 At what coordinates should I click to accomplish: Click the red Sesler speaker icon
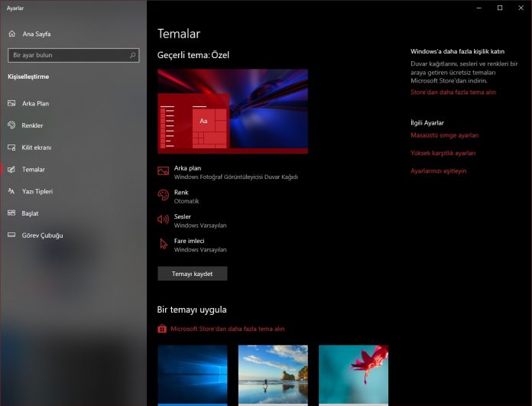click(x=164, y=219)
